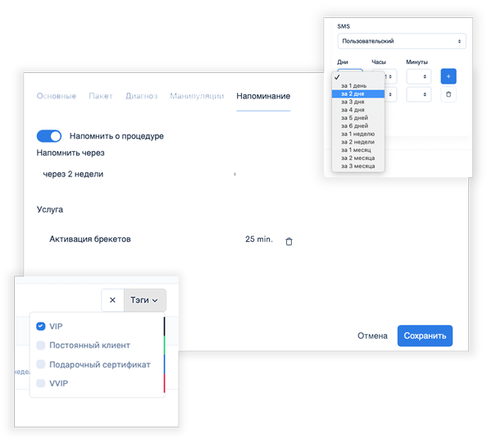Image resolution: width=492 pixels, height=448 pixels.
Task: Tick the VVIP tag checkbox
Action: point(41,383)
